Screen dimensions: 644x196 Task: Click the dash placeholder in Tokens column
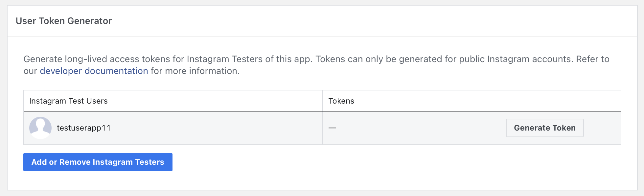point(332,128)
